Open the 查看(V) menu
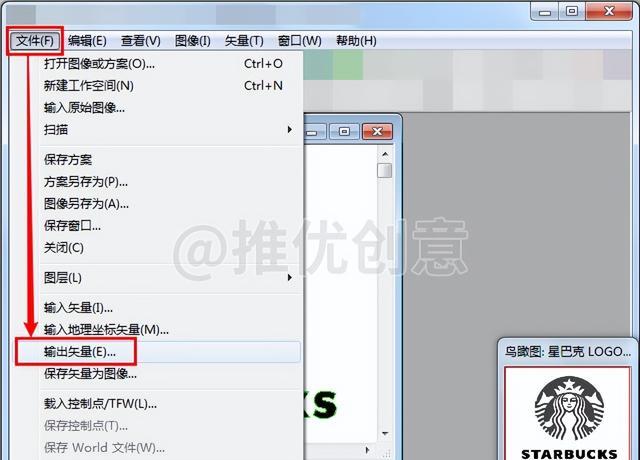The image size is (640, 460). (141, 41)
